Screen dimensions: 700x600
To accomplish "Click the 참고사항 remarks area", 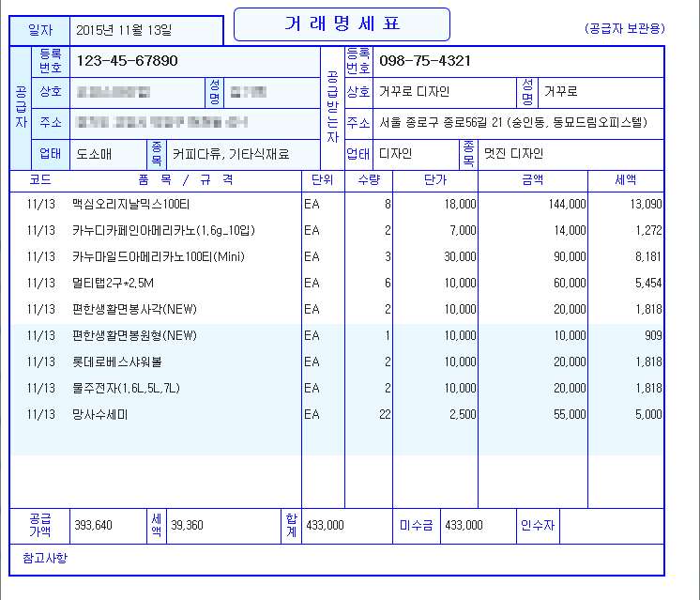I will 45,559.
